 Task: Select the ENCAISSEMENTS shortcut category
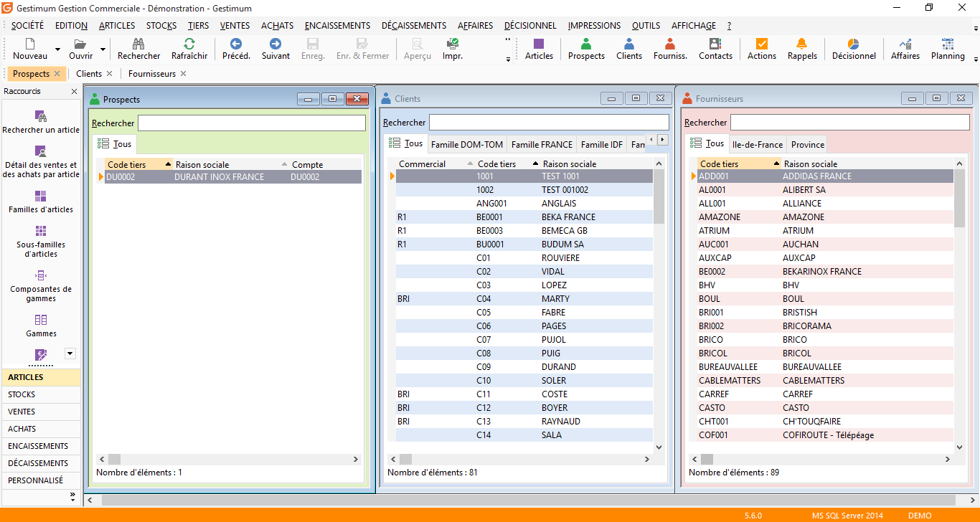click(x=41, y=446)
